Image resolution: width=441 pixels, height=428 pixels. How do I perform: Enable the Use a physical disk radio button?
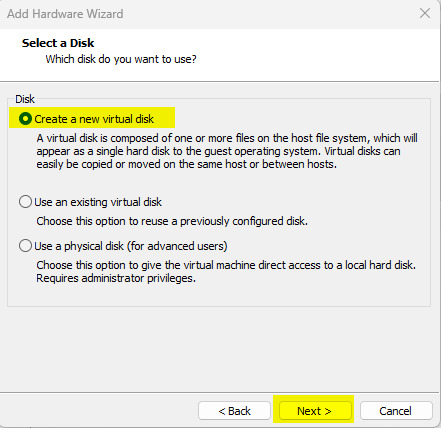[25, 246]
